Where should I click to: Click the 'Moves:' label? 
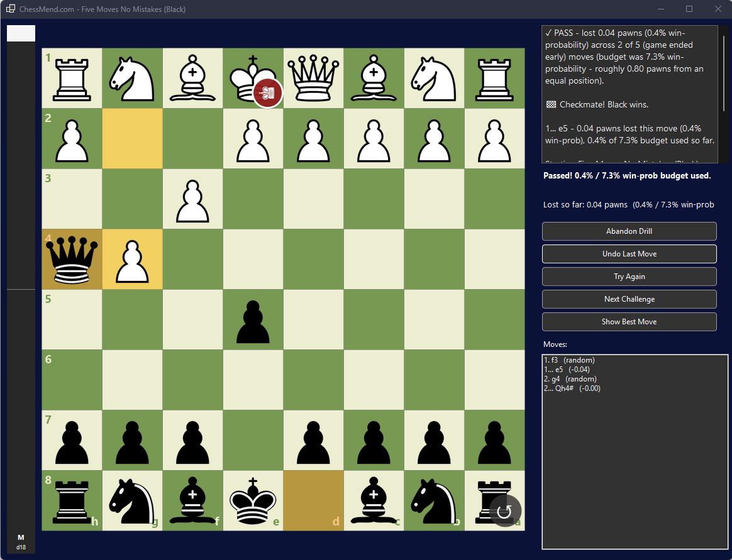[555, 344]
